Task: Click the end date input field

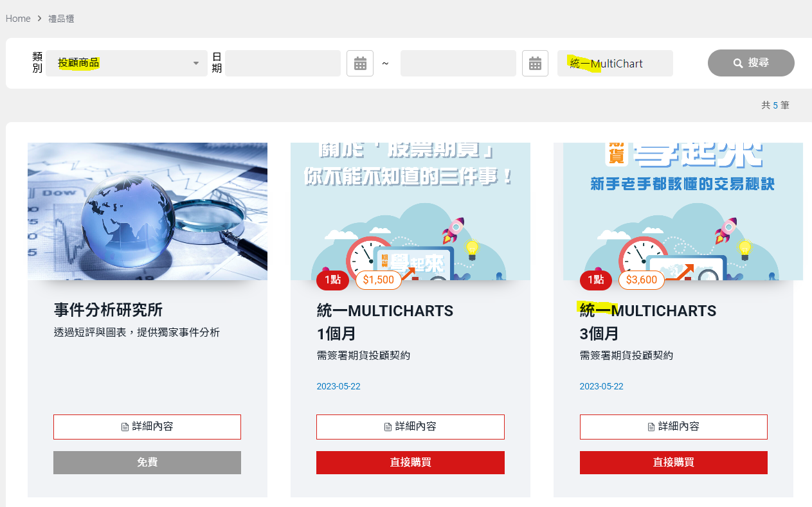Action: click(x=458, y=64)
